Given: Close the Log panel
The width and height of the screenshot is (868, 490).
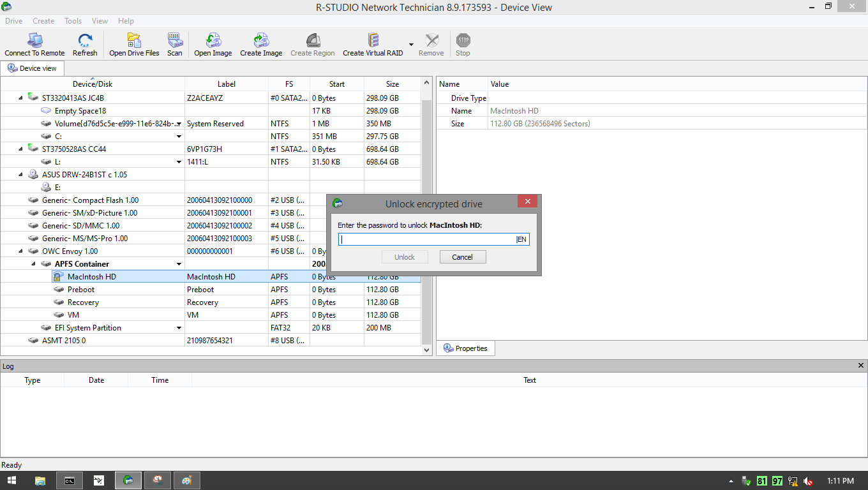Looking at the screenshot, I should coord(861,366).
